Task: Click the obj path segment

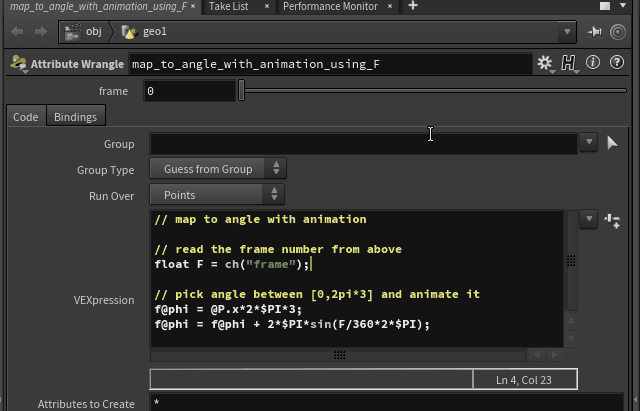Action: (93, 31)
